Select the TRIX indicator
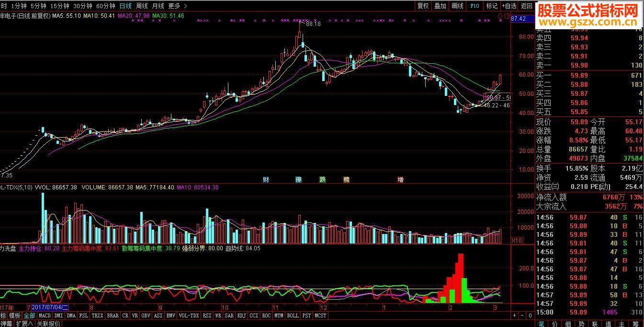 pyautogui.click(x=97, y=315)
